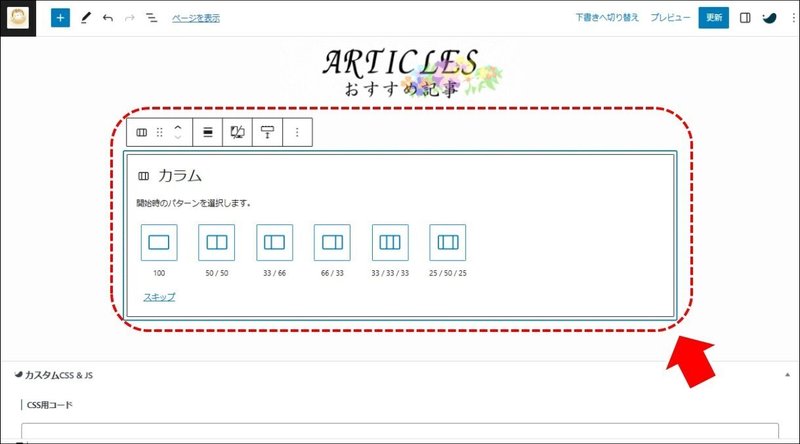Viewport: 800px width, 444px height.
Task: Click the device display settings toolbar icon
Action: (x=237, y=133)
